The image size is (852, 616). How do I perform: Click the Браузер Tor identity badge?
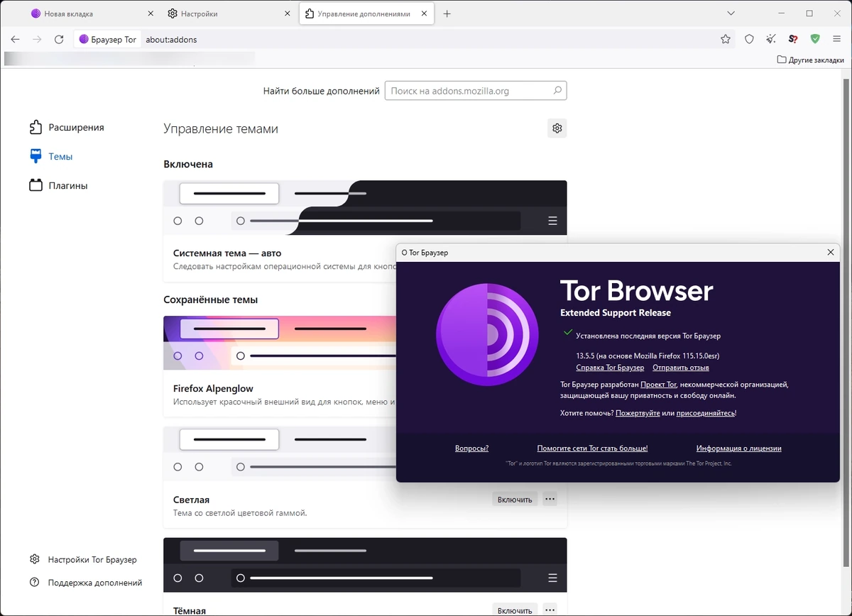coord(108,40)
